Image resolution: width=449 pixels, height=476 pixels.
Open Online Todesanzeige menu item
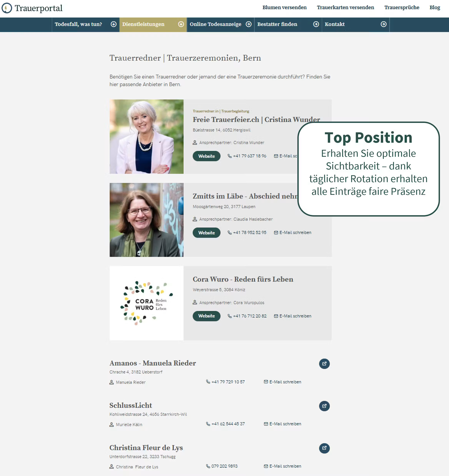pos(221,24)
